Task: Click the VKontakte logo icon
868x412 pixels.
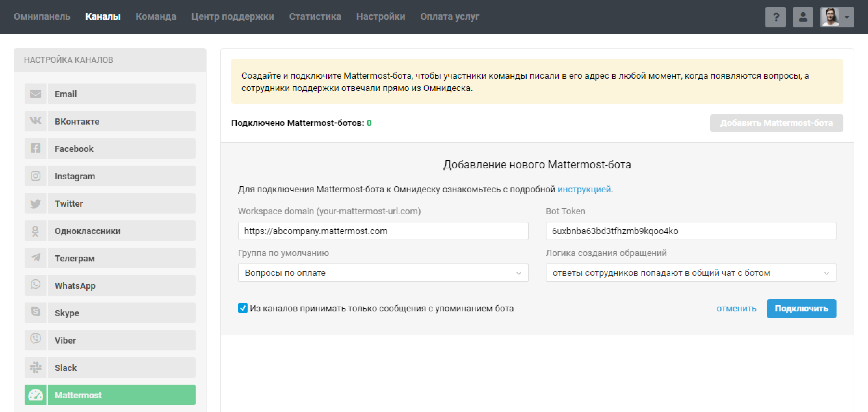Action: coord(36,121)
